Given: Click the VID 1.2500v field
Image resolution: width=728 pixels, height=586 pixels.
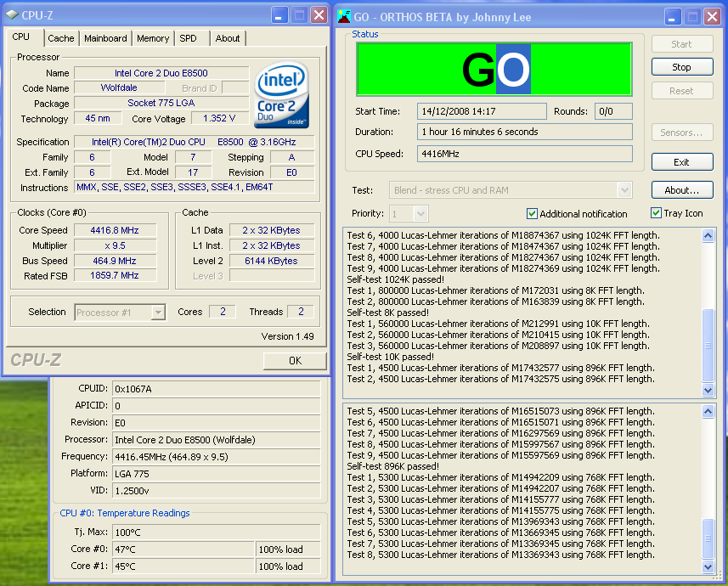Looking at the screenshot, I should point(216,491).
